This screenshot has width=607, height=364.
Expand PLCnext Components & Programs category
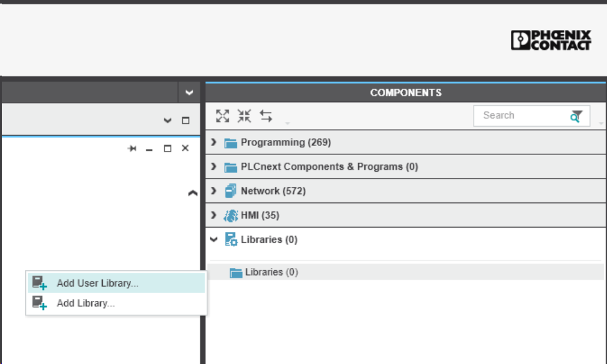point(213,166)
